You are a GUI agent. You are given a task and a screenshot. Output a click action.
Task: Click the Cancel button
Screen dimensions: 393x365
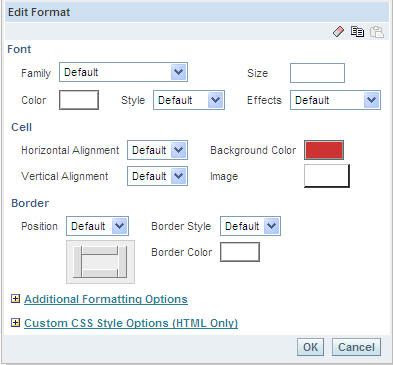(x=356, y=347)
